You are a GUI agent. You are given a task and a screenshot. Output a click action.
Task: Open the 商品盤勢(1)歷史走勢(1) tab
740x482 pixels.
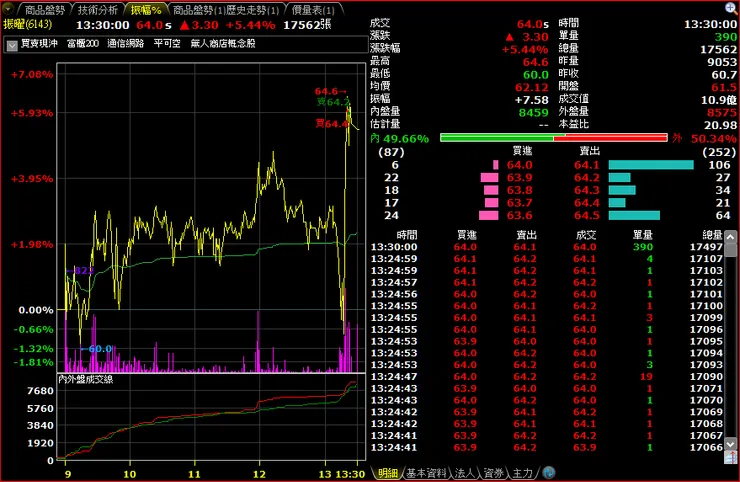(x=226, y=10)
